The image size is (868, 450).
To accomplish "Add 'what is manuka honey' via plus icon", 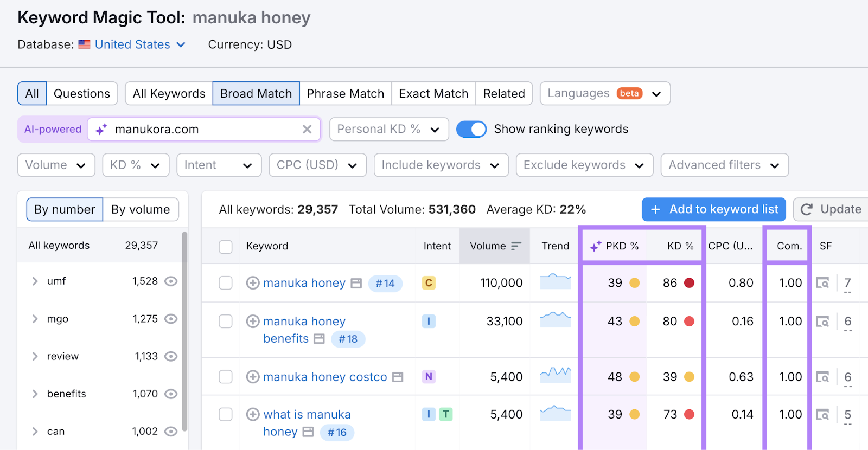I will tap(253, 415).
